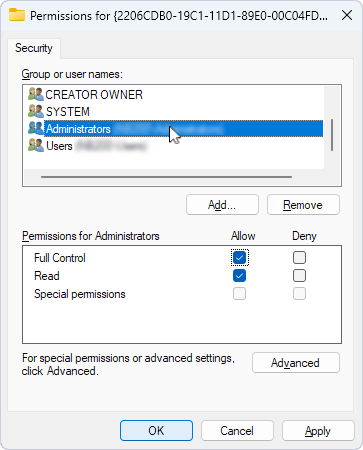Click the CREATOR OWNER group icon
Image resolution: width=363 pixels, height=450 pixels.
coord(36,94)
